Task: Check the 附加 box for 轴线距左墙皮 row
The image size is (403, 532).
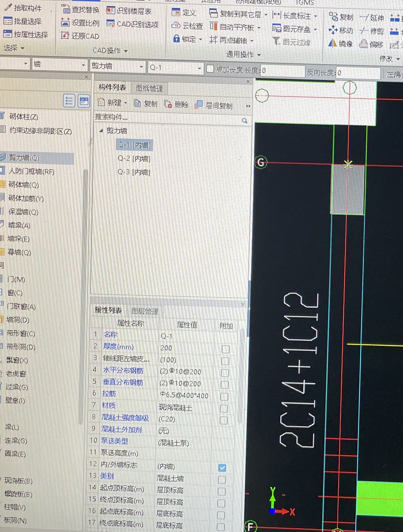Action: (x=225, y=361)
